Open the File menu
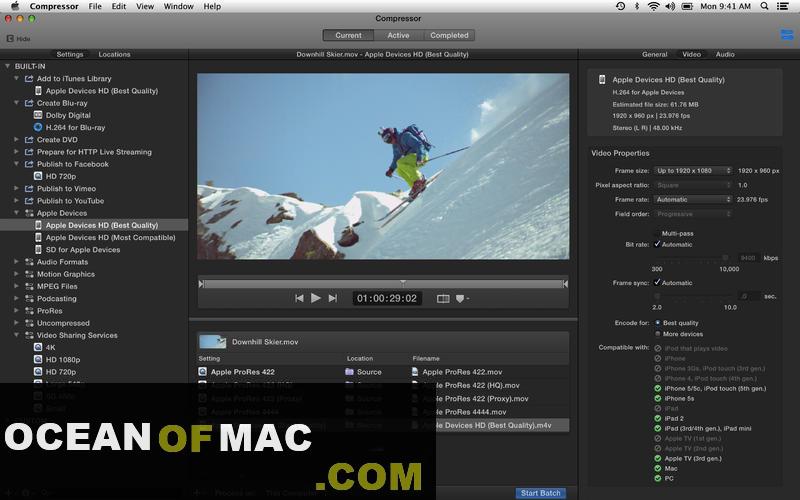The width and height of the screenshot is (800, 500). point(95,6)
